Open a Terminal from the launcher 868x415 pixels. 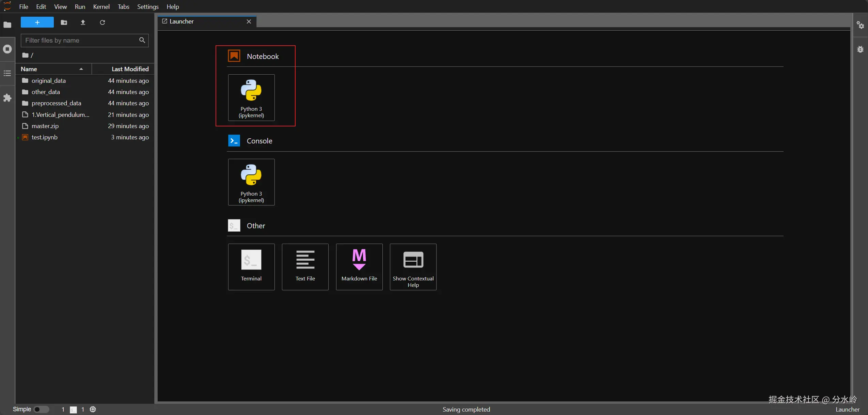click(x=251, y=267)
